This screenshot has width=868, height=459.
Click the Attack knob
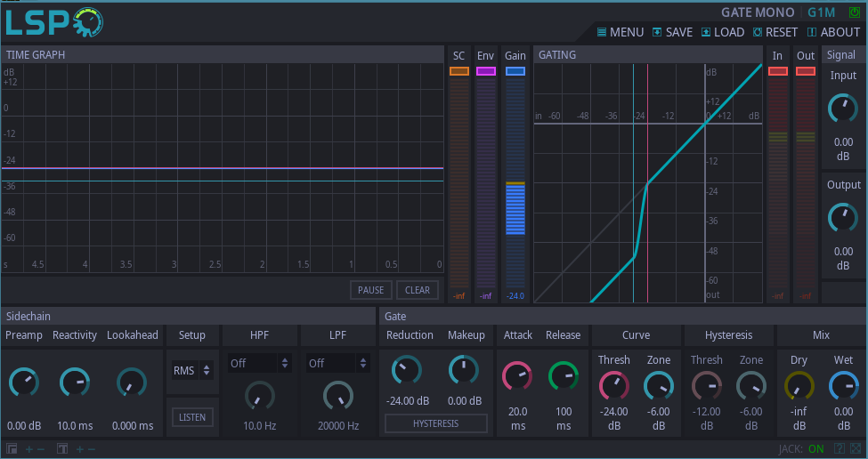coord(517,376)
